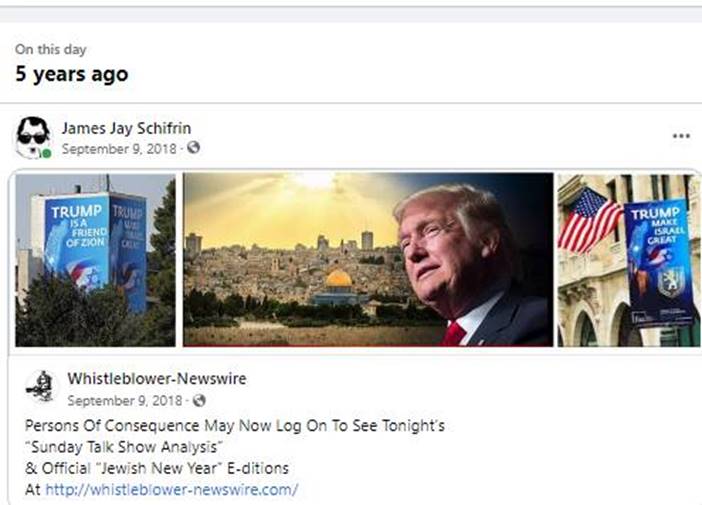Open the Whistleblower-Newswire page name link

(x=157, y=379)
